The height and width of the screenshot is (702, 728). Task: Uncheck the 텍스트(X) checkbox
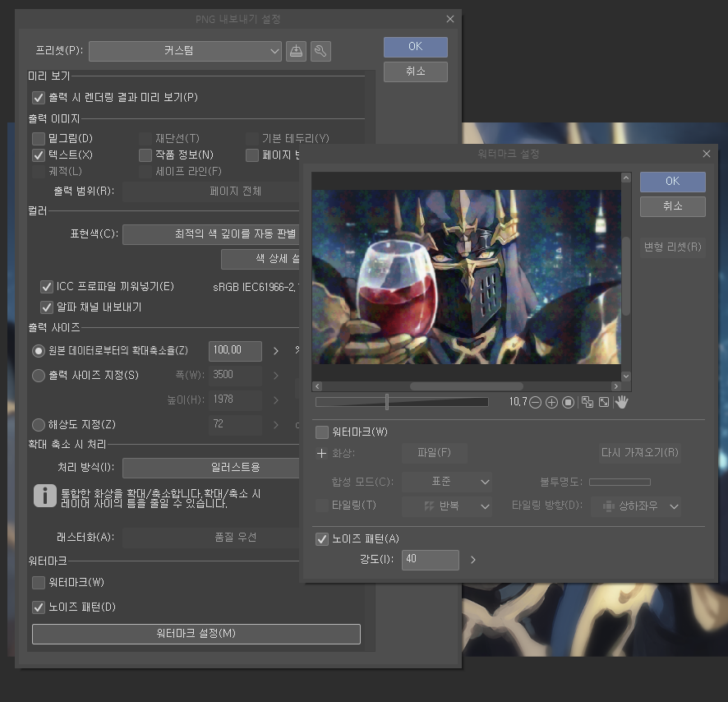pos(39,155)
